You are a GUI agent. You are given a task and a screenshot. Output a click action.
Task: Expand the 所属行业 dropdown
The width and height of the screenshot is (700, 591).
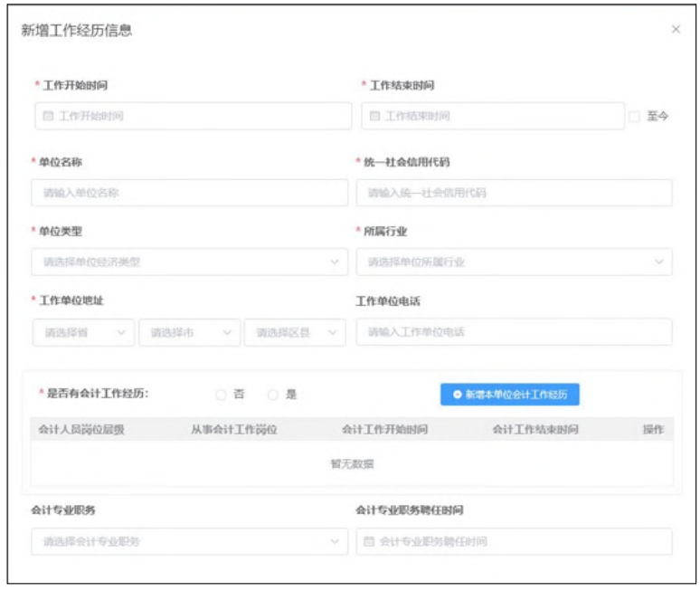coord(514,262)
